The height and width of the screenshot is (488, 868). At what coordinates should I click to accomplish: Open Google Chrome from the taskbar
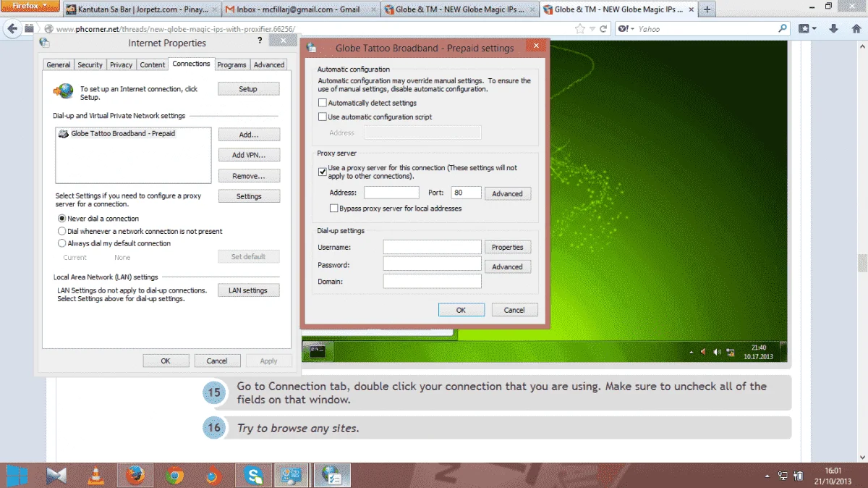[174, 476]
